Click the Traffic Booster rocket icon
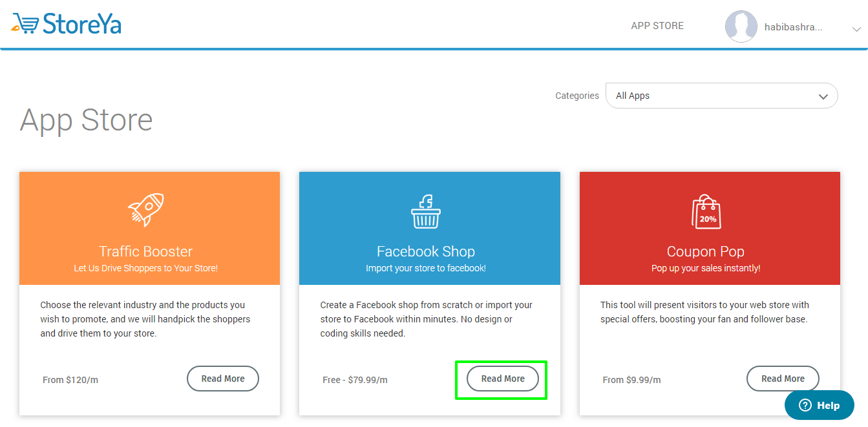This screenshot has width=868, height=427. pos(146,210)
